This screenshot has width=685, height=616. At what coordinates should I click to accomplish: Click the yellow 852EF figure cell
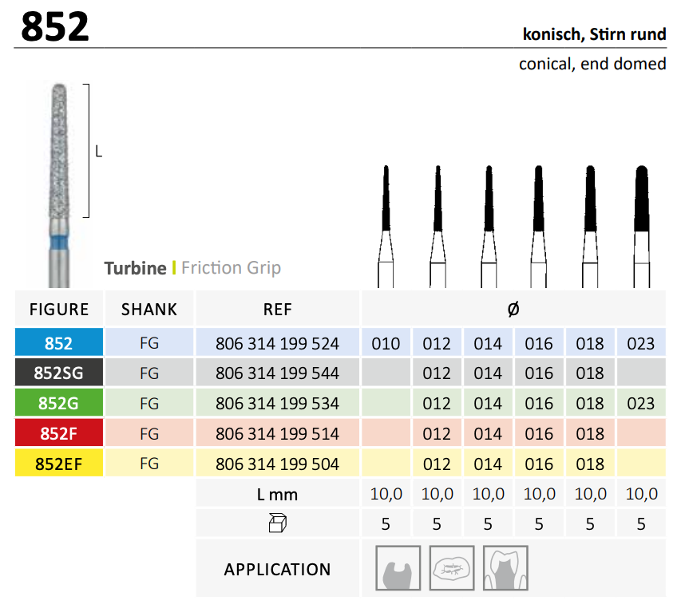coord(59,463)
